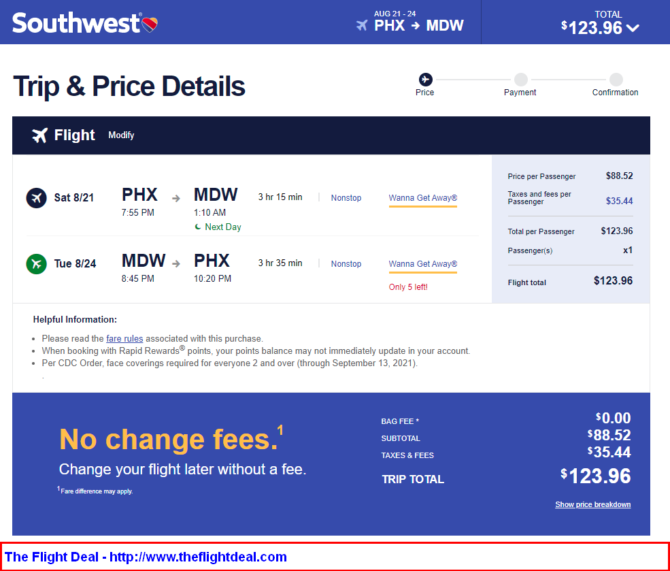Click the Southwest heart logo
This screenshot has height=571, width=670.
coord(150,24)
